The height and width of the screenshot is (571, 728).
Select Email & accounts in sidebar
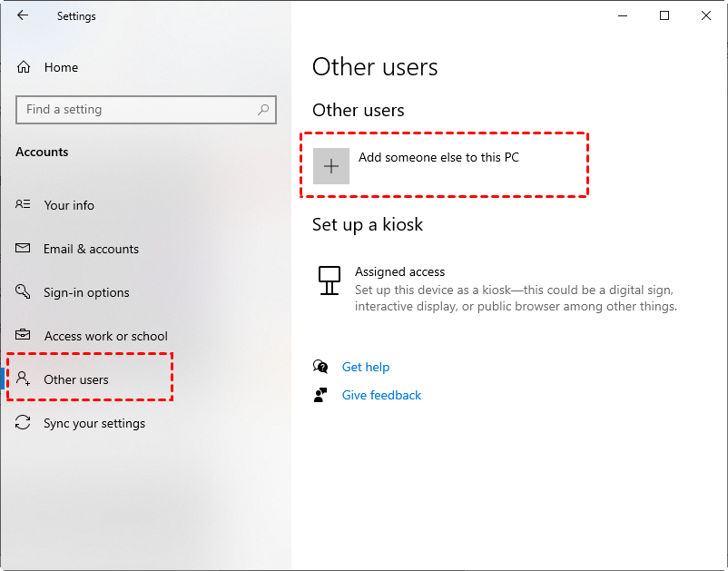click(91, 249)
